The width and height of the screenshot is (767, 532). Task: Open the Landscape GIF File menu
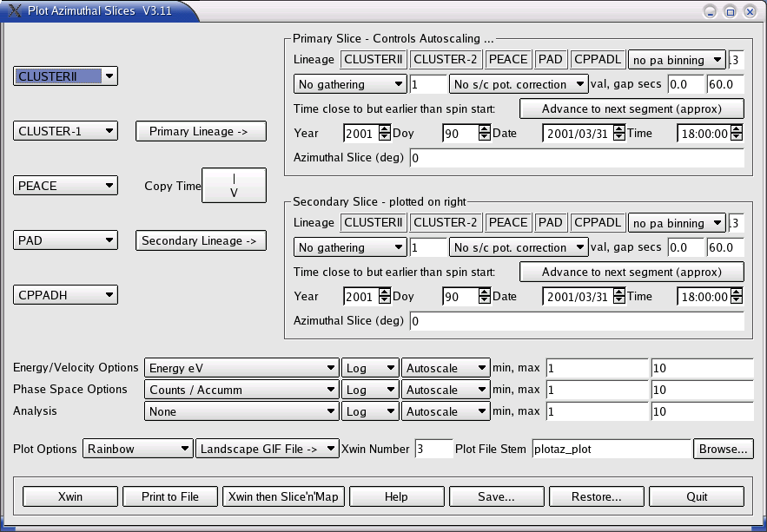(x=268, y=449)
